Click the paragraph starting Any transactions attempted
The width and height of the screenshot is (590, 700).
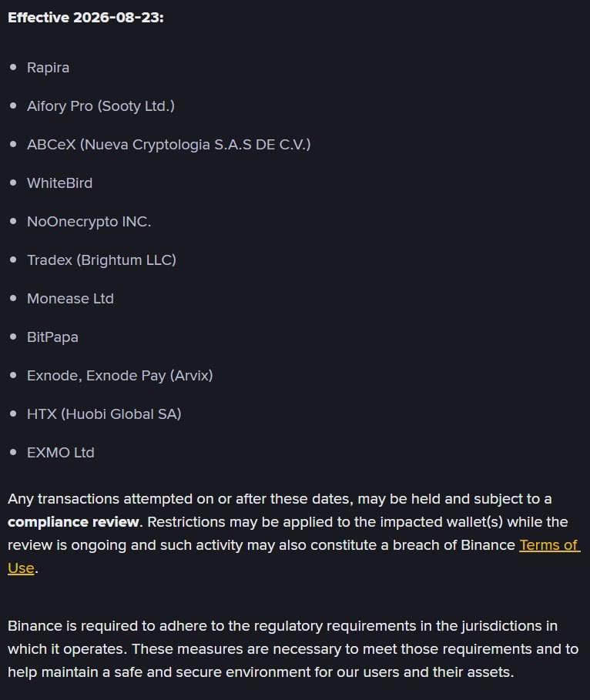tap(293, 534)
